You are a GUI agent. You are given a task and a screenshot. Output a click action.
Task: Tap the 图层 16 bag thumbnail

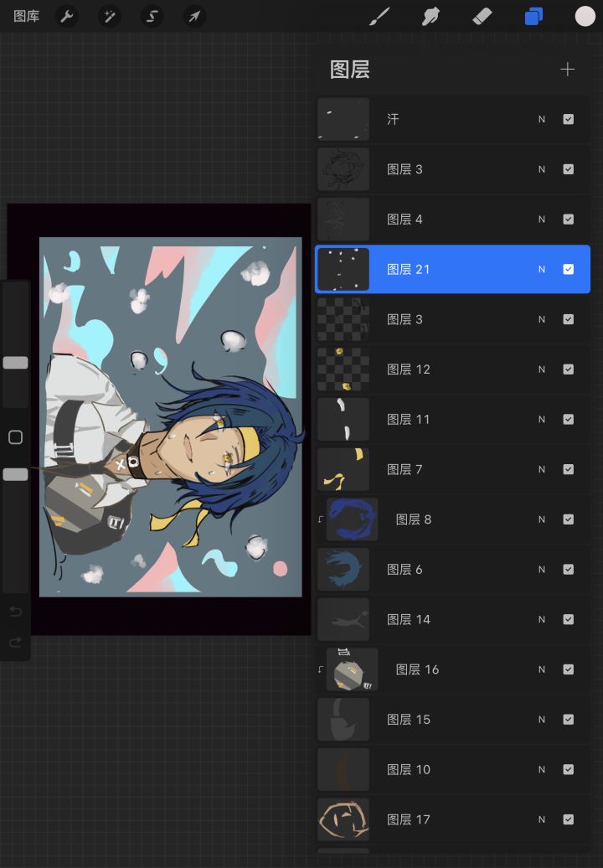353,669
